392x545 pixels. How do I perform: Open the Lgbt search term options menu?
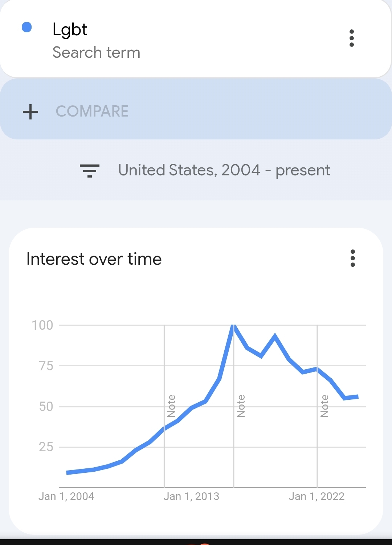[x=351, y=38]
